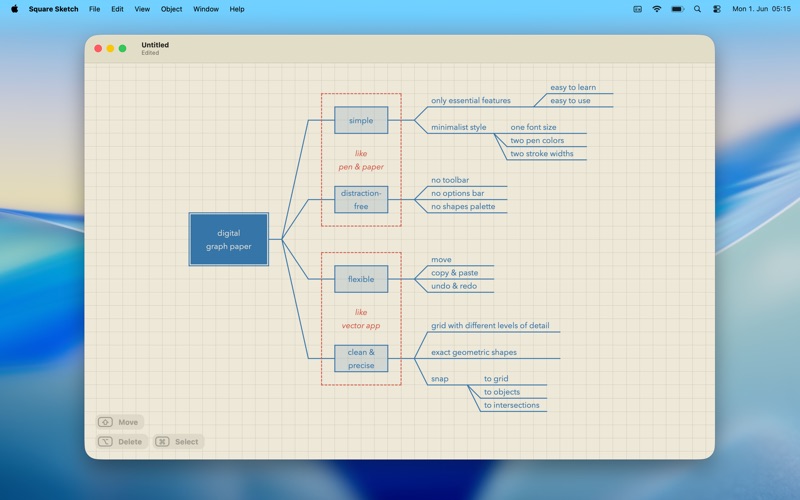
Task: Click the Wi-Fi status icon
Action: [x=657, y=9]
